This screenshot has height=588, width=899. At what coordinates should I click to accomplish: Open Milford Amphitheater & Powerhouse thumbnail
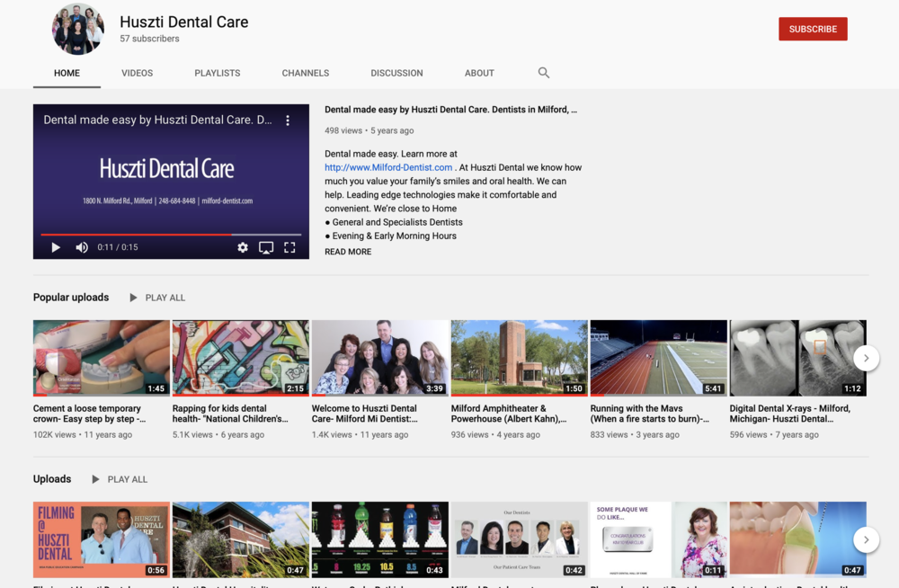coord(520,358)
